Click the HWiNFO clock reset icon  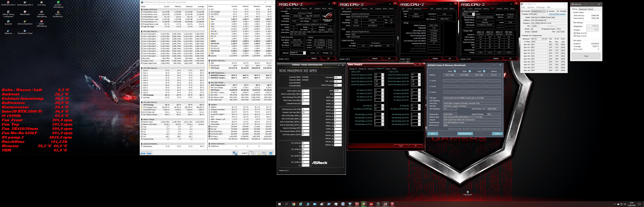[251, 153]
